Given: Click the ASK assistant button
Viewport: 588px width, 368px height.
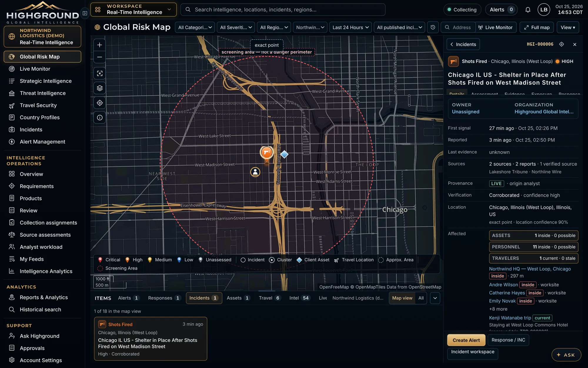Looking at the screenshot, I should pos(566,355).
